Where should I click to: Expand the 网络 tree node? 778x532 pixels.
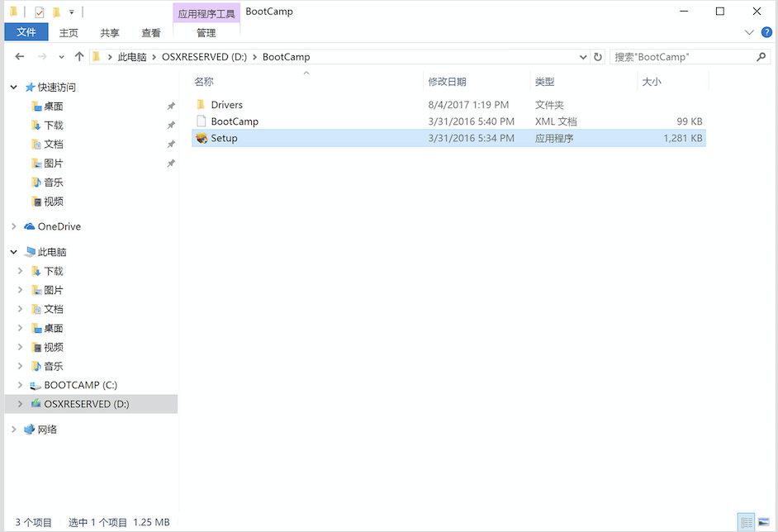click(x=14, y=430)
